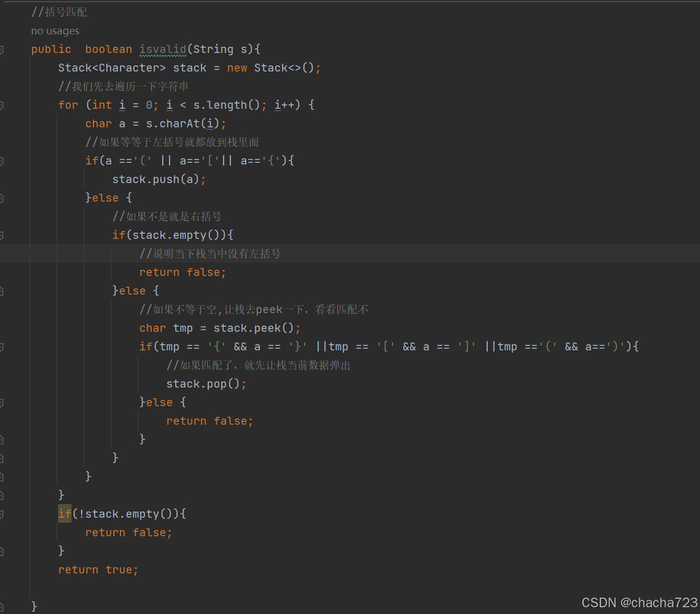The height and width of the screenshot is (614, 700).
Task: Click the comment //括号匹配
Action: (x=59, y=12)
